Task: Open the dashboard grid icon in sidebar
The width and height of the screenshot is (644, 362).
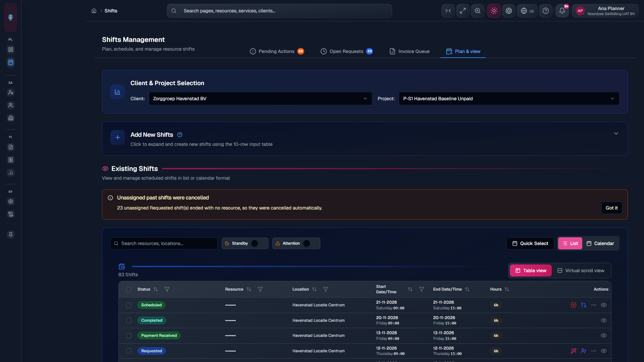Action: (11, 50)
